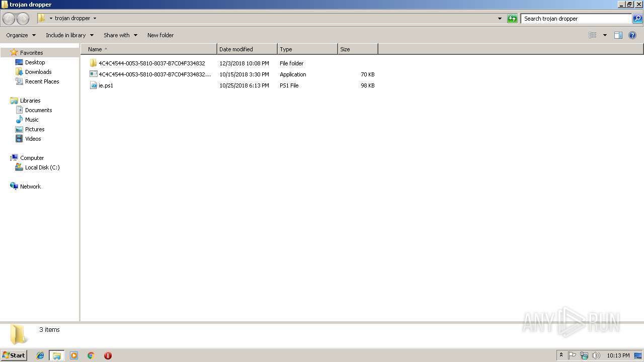The image size is (644, 362).
Task: Open Music library
Action: tap(32, 120)
